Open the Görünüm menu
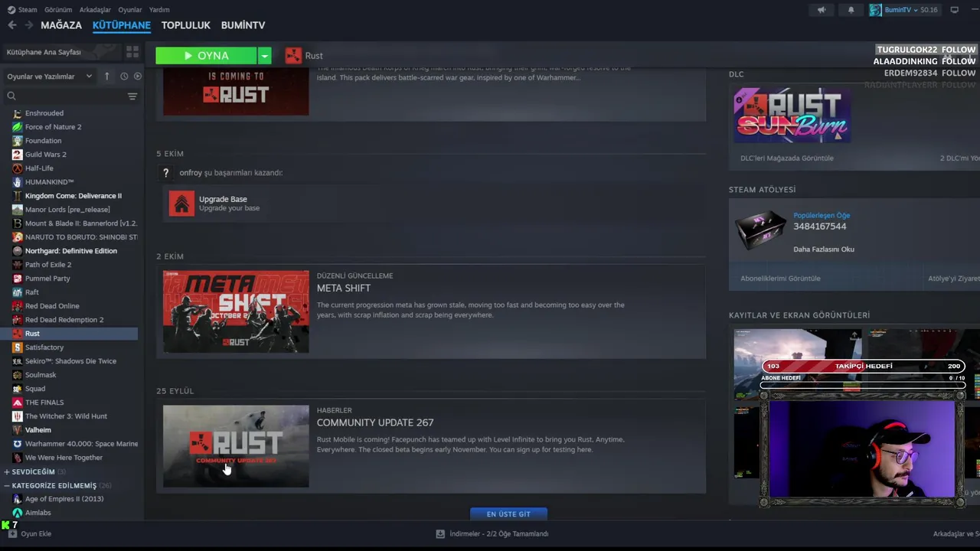The height and width of the screenshot is (551, 980). (58, 10)
